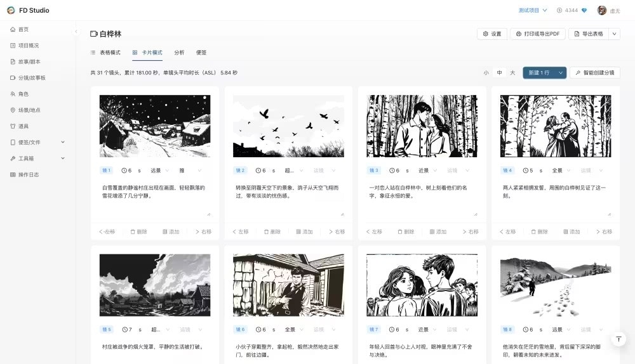
Task: Open 故事/剧本 in the sidebar
Action: tap(25, 62)
